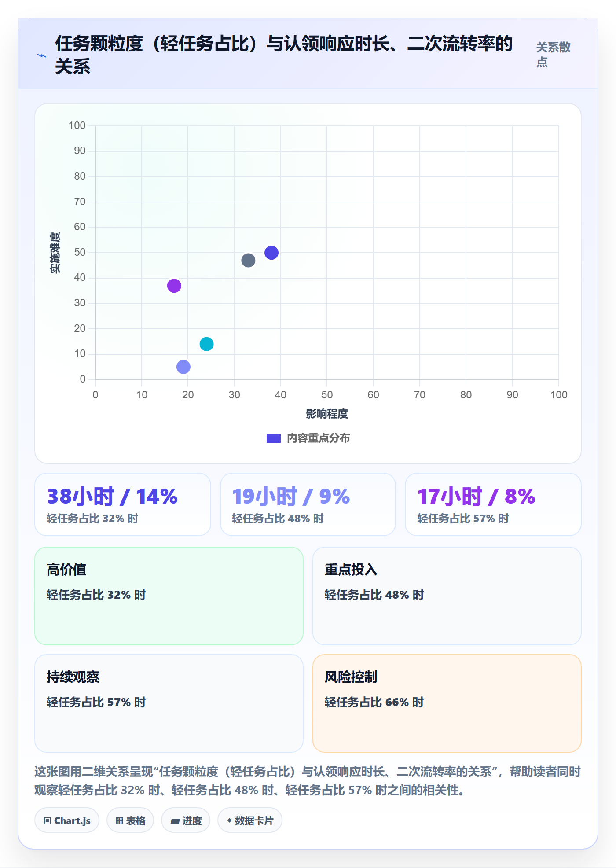Click the gray scatter point near 33

[x=248, y=261]
